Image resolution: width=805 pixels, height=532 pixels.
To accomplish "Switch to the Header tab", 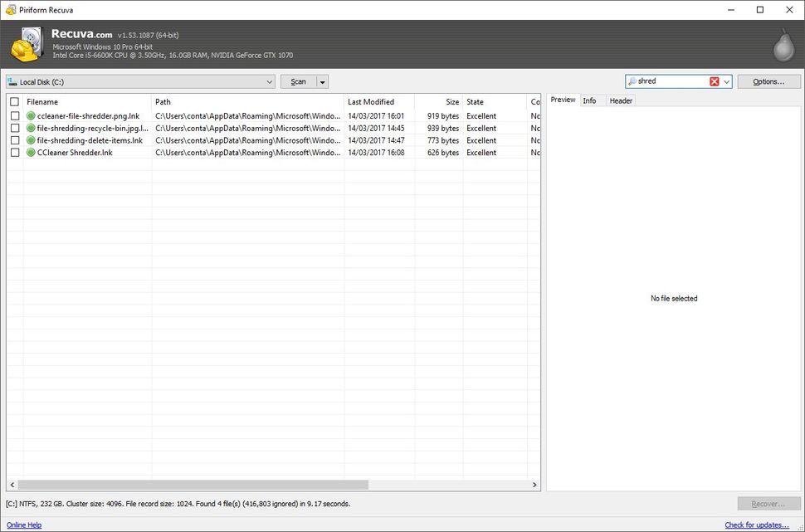I will tap(621, 100).
